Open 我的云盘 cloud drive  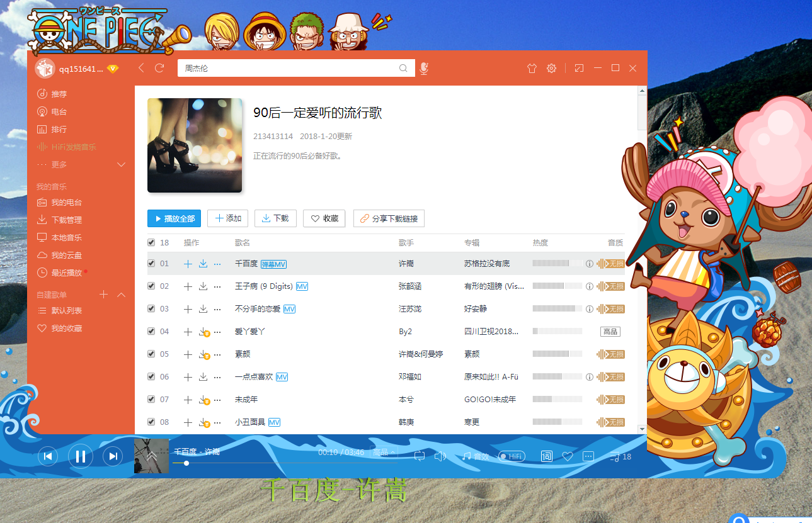point(59,256)
